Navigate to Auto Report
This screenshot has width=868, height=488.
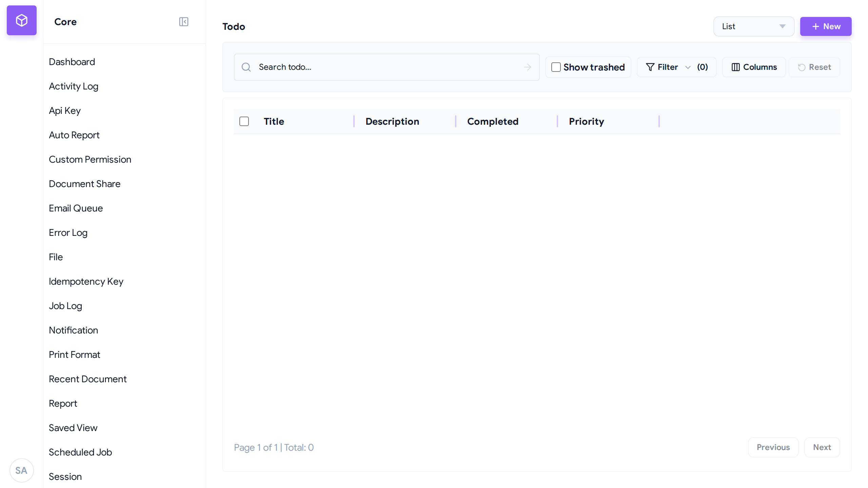(74, 135)
